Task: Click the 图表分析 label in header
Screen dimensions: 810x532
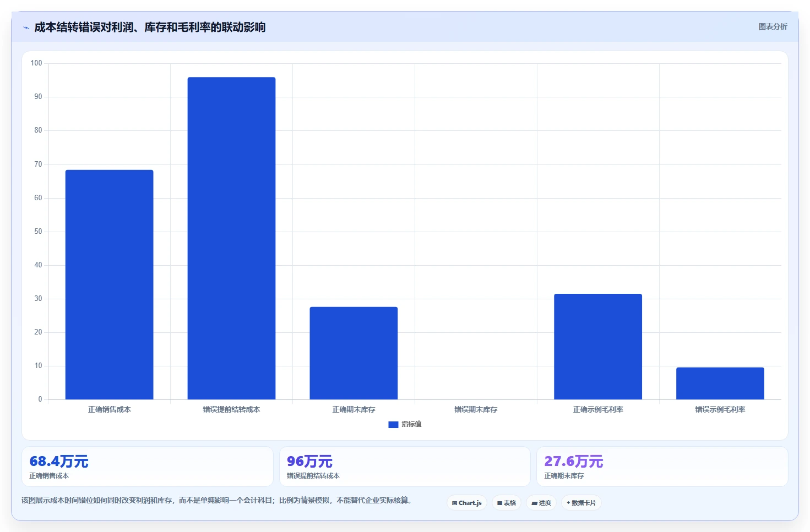Action: 773,26
